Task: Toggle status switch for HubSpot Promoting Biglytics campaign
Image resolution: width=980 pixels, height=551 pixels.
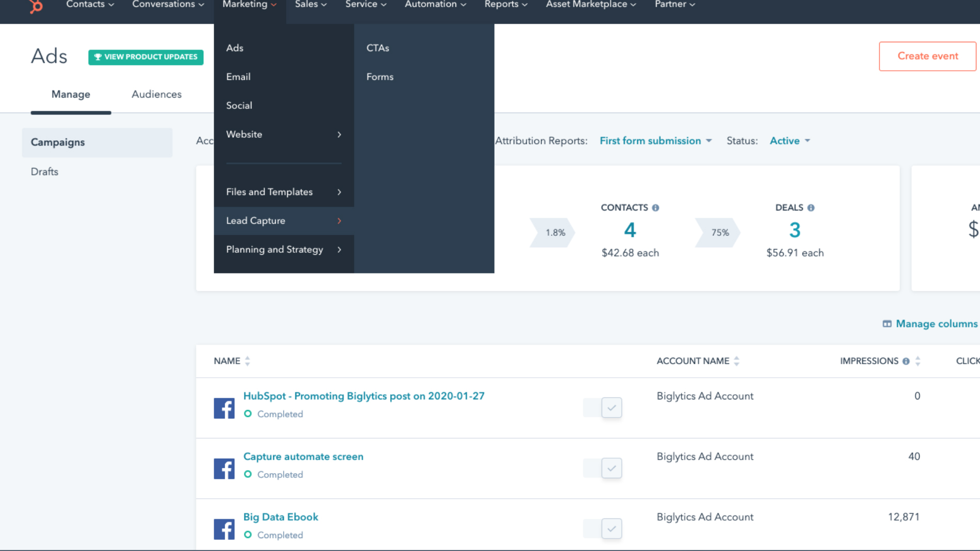Action: tap(603, 408)
